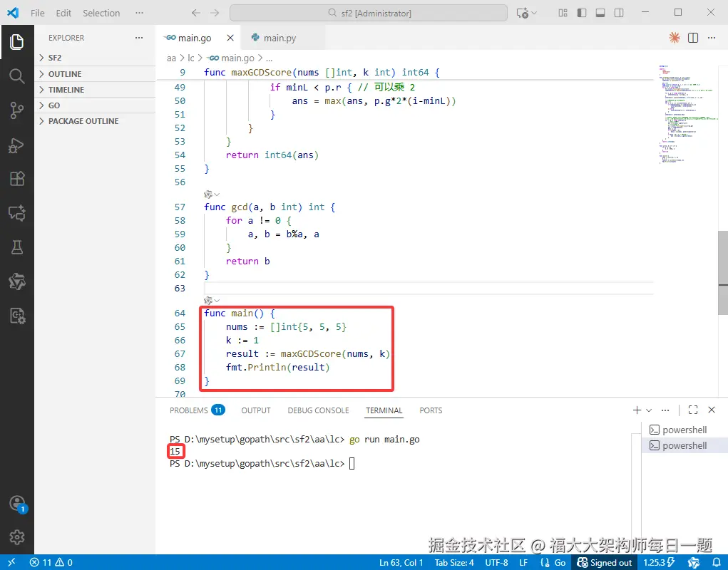Select the second highlighted powershell terminal
The width and height of the screenshot is (728, 570).
point(684,446)
